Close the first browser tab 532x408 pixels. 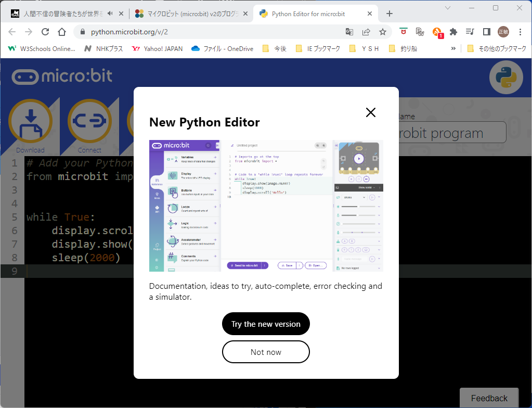pos(121,14)
